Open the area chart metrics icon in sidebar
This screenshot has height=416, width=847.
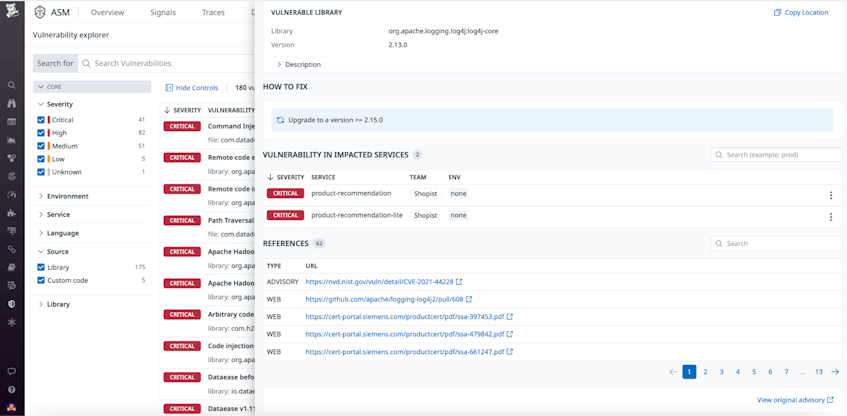12,140
